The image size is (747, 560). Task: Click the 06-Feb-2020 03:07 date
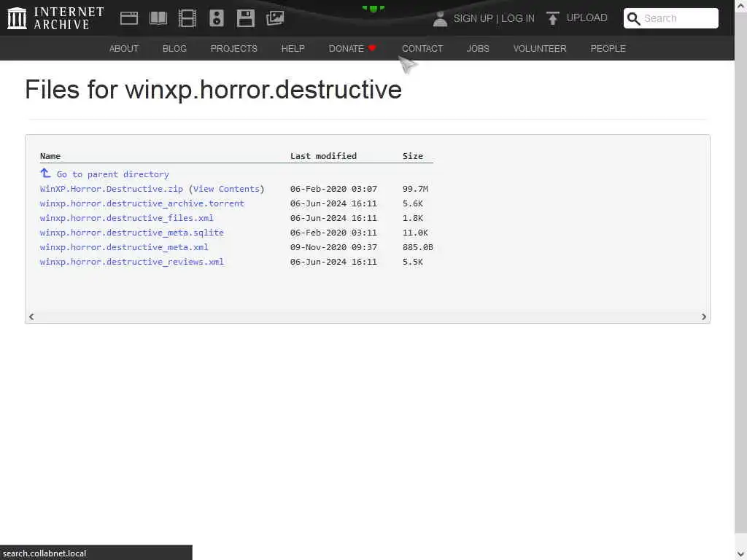click(x=333, y=189)
